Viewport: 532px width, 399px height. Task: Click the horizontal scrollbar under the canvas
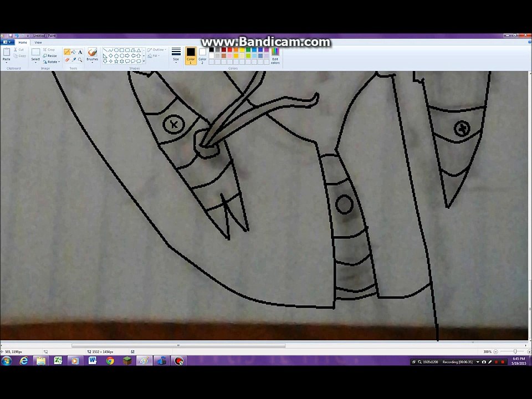178,346
